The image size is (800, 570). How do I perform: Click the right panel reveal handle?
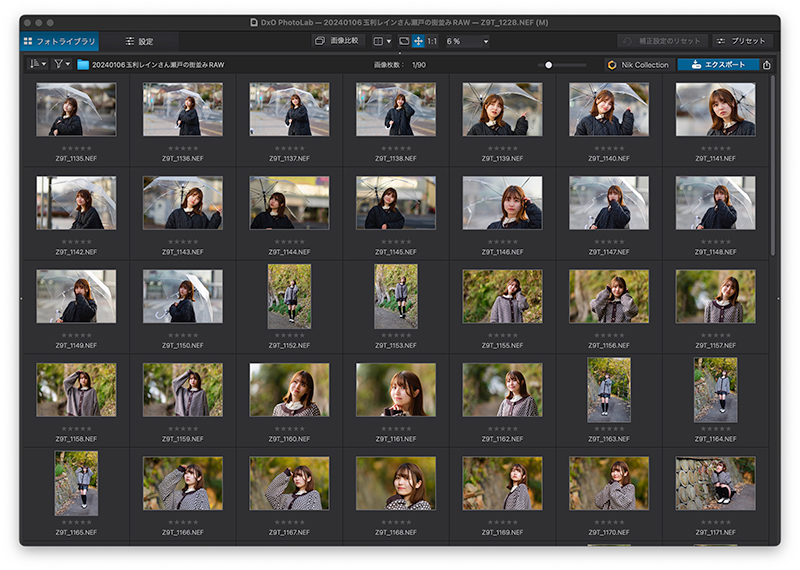[x=779, y=299]
